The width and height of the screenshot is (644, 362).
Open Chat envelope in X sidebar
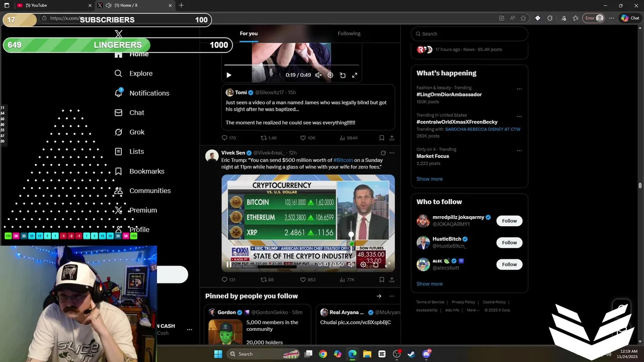129,113
